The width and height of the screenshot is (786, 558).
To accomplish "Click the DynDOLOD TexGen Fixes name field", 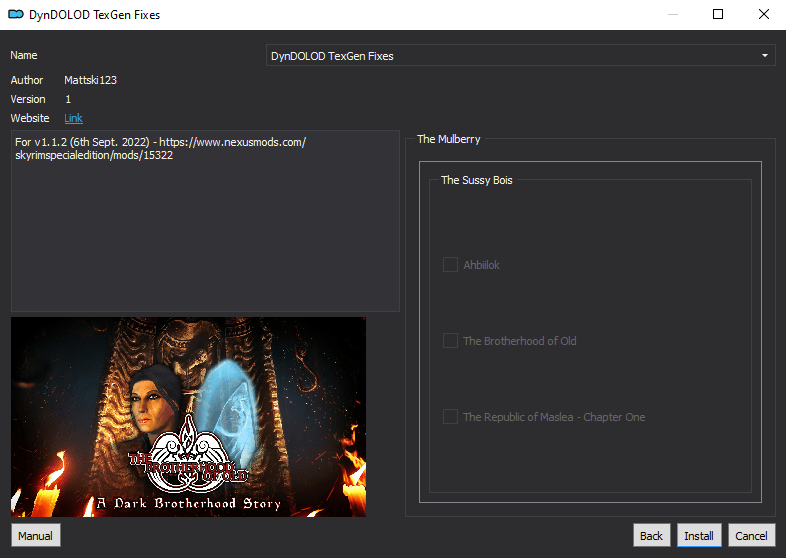I will click(x=520, y=56).
